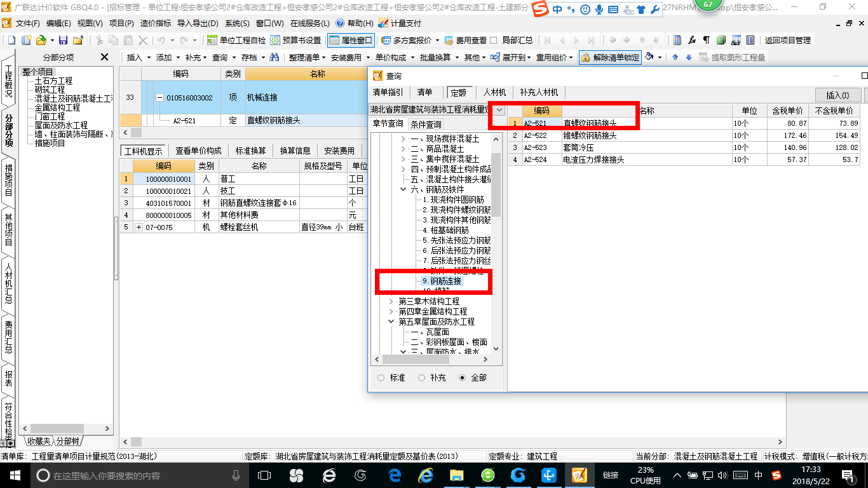Image resolution: width=868 pixels, height=488 pixels.
Task: Expand 一、现场搅拌混凝土 tree node
Action: click(x=403, y=139)
